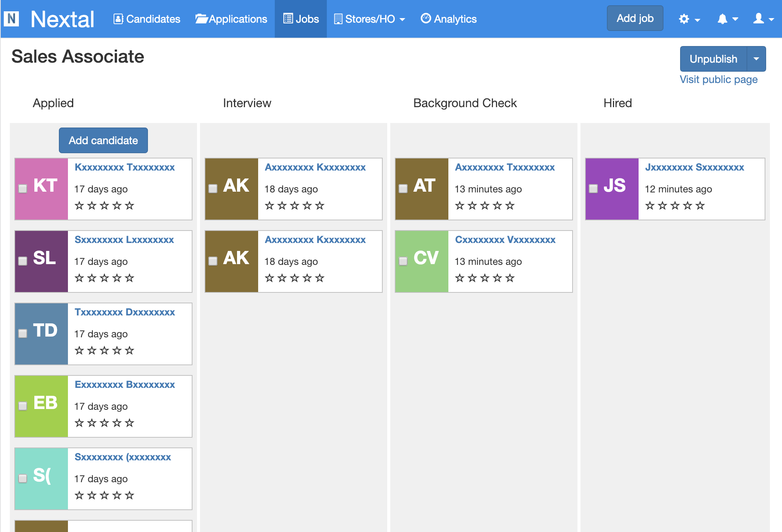Click the CV green avatar tile

pyautogui.click(x=422, y=261)
